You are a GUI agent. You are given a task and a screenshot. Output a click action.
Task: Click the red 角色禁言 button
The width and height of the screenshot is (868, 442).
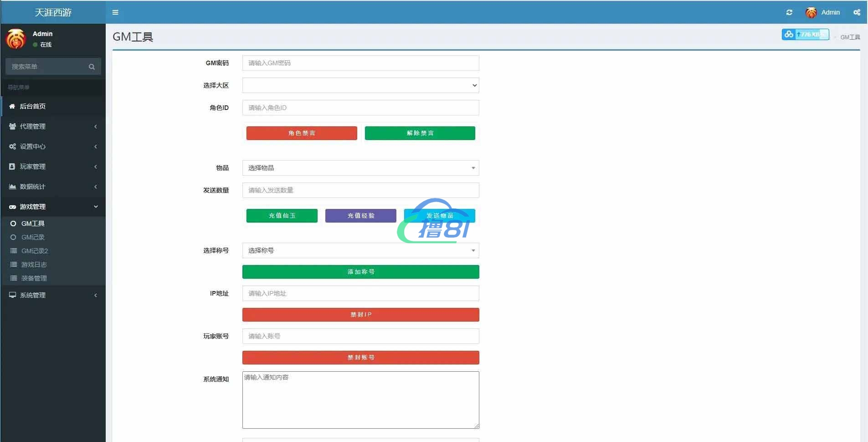[x=302, y=133]
